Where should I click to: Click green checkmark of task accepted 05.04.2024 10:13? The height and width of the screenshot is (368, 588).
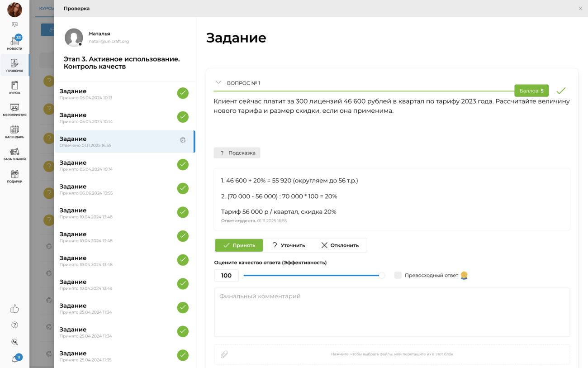pos(183,93)
